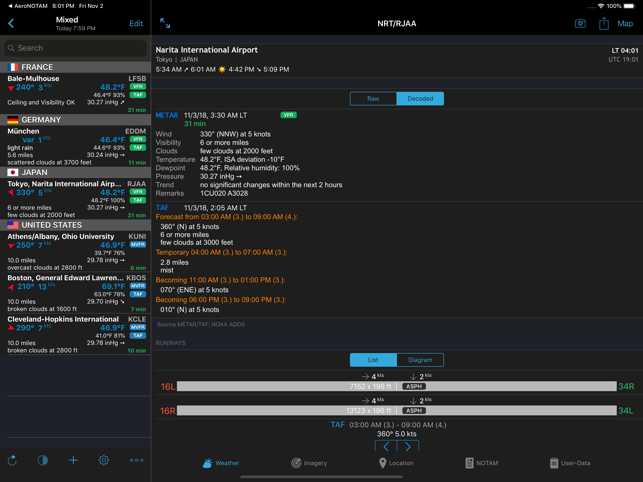Select Athens/Albany KUNI station
This screenshot has width=643, height=482.
coord(75,251)
